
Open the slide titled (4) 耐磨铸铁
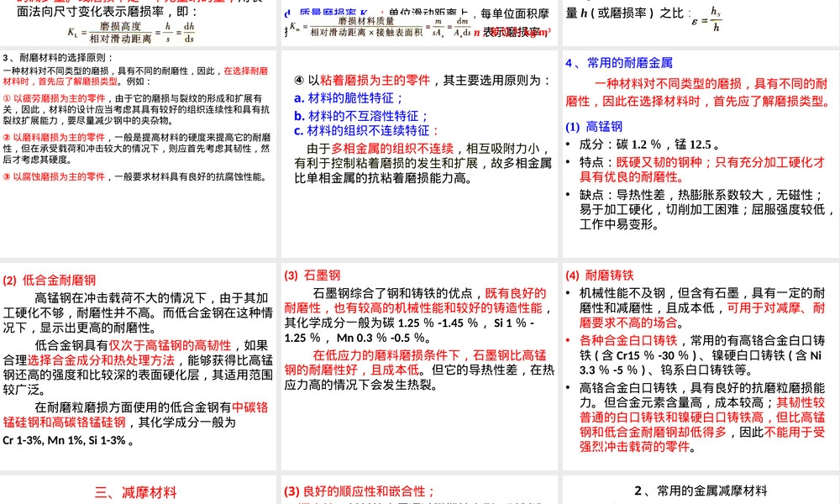click(x=701, y=366)
